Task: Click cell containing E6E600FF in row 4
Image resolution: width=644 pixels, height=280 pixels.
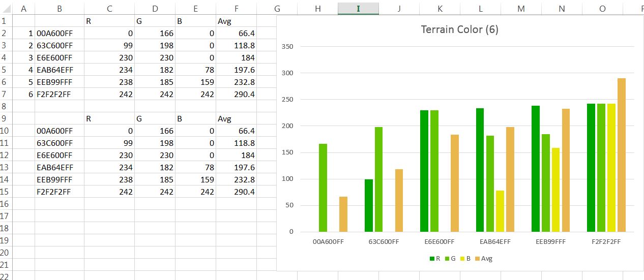Action: point(60,57)
